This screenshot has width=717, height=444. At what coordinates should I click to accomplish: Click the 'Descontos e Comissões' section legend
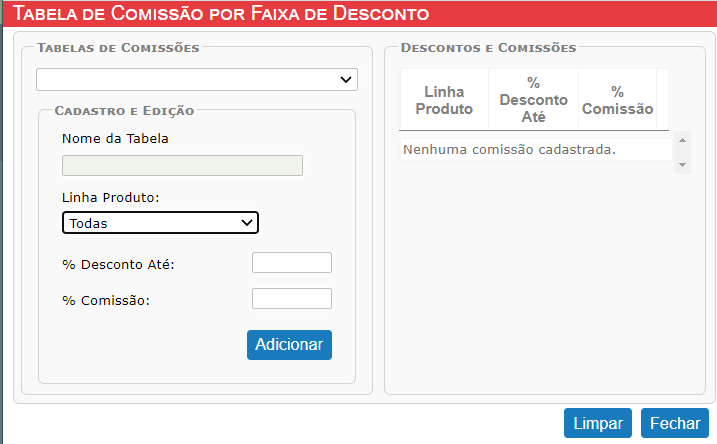488,48
